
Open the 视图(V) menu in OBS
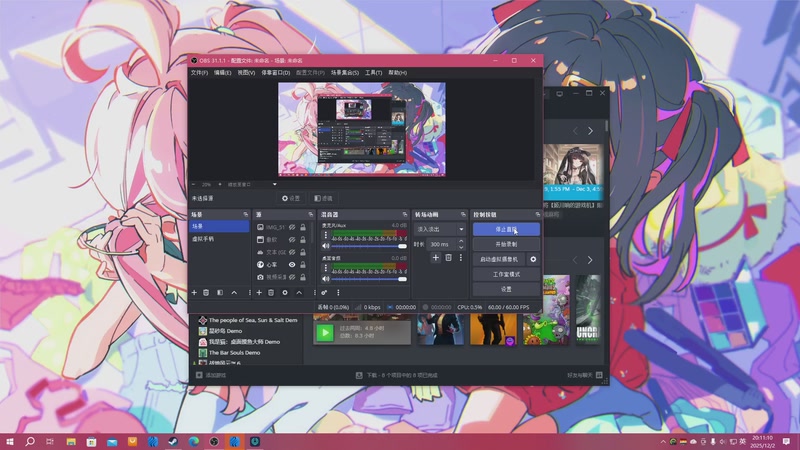[x=246, y=73]
